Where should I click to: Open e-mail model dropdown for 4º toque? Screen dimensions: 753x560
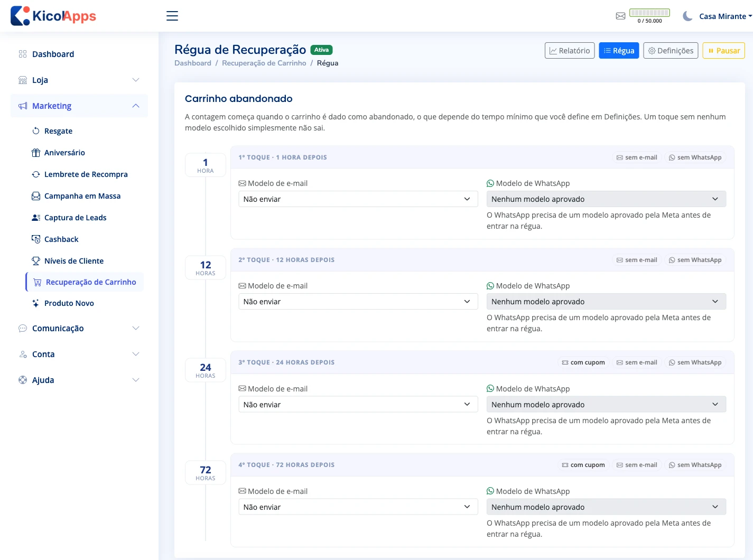[x=358, y=507]
